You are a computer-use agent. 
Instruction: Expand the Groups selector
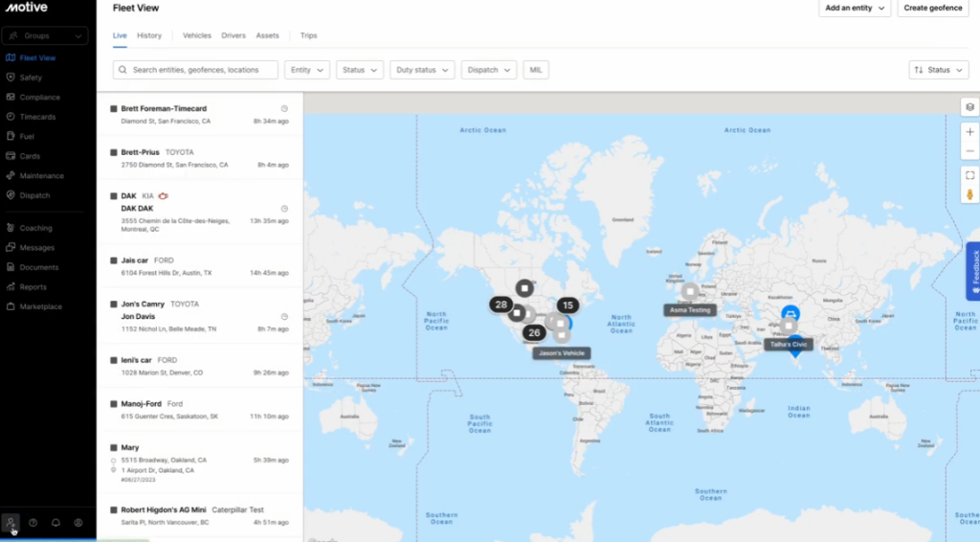(x=48, y=35)
